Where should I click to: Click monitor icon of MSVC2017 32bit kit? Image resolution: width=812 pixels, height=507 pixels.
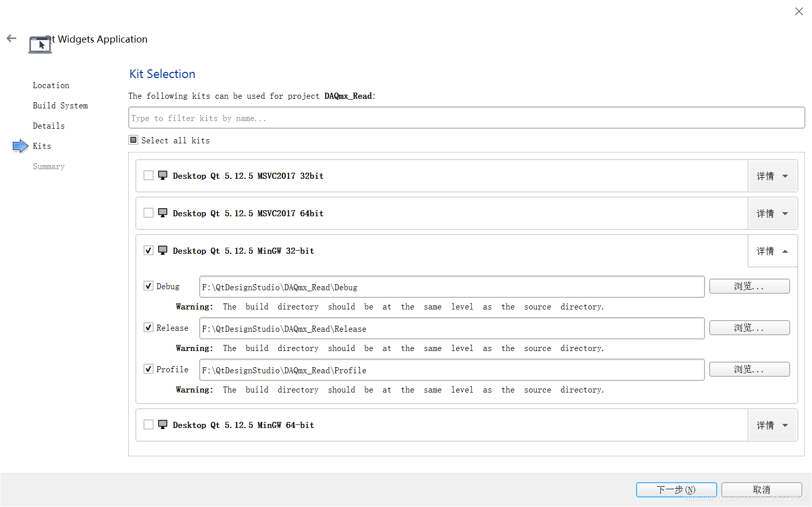click(x=163, y=175)
